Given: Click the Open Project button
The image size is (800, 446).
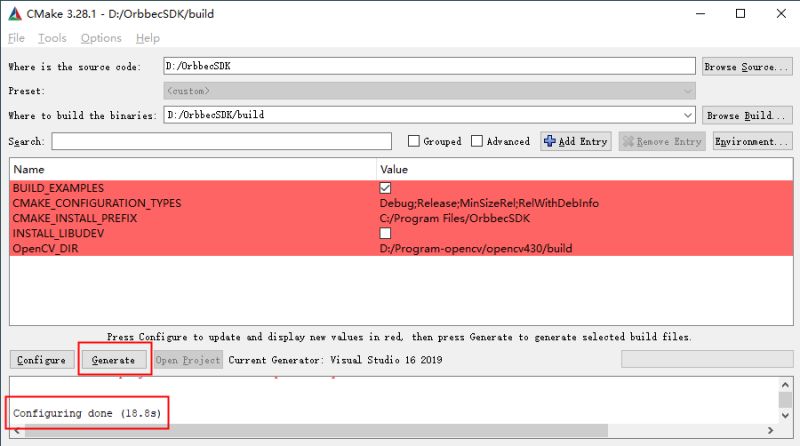Looking at the screenshot, I should pos(188,360).
